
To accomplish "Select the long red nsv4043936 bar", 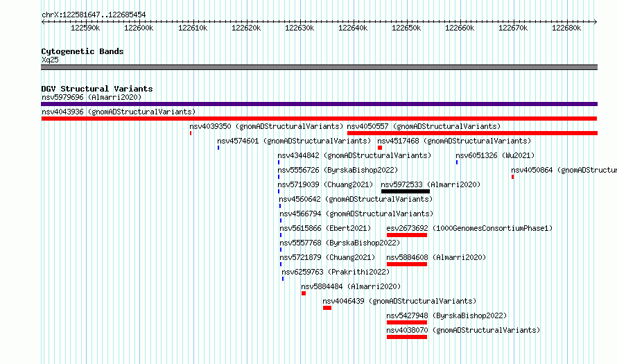I will 319,119.
